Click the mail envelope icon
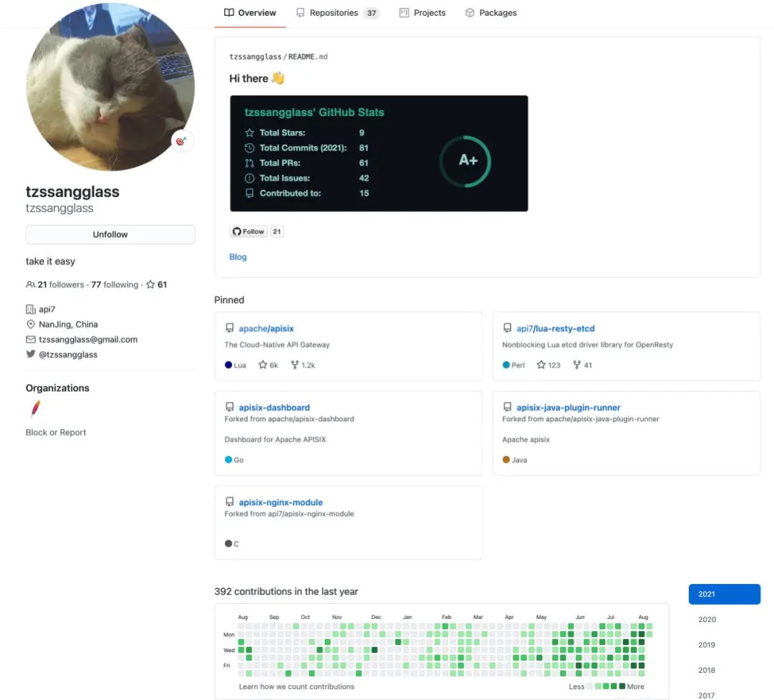 (31, 340)
